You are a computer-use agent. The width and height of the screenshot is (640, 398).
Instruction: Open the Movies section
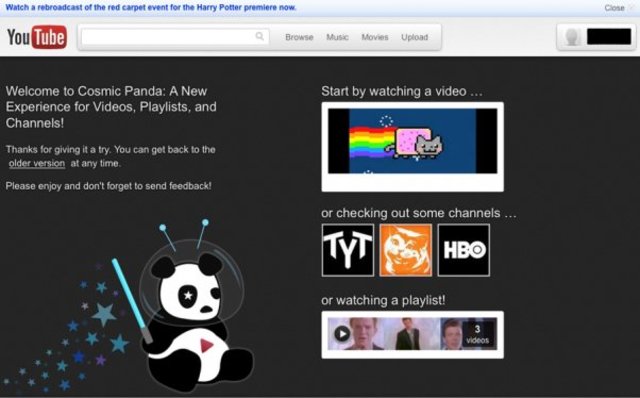[375, 37]
